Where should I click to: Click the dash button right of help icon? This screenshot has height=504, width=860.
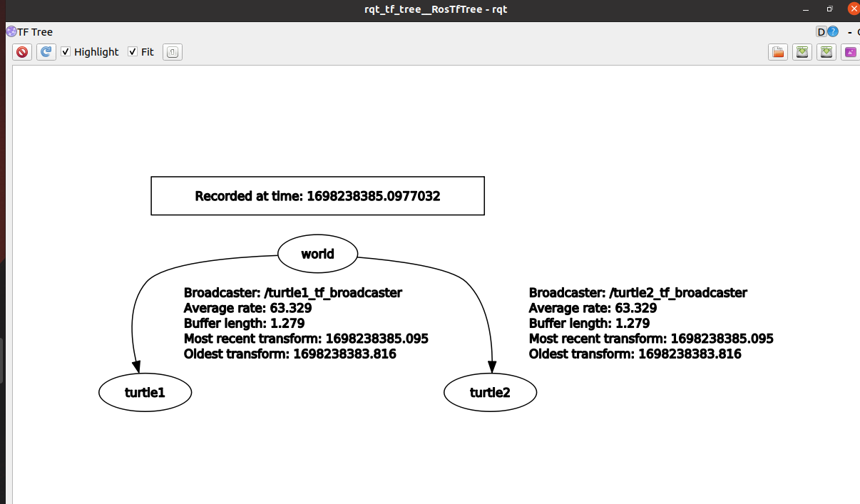point(850,32)
